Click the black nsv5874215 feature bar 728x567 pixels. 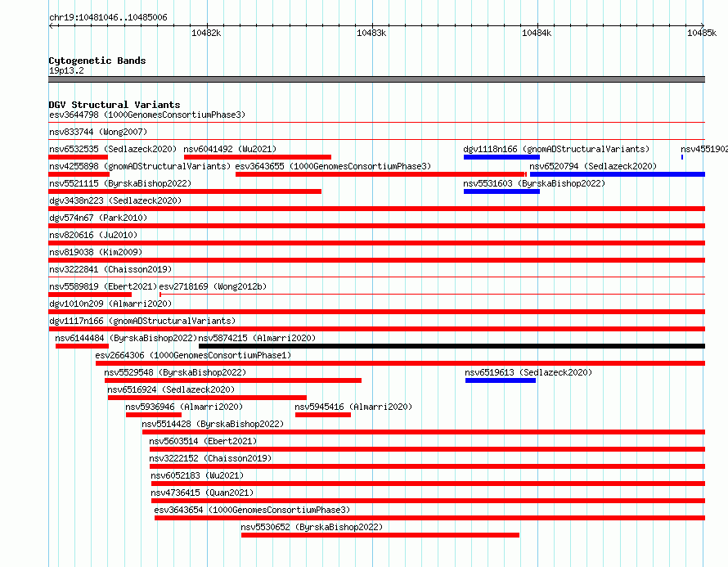click(452, 346)
